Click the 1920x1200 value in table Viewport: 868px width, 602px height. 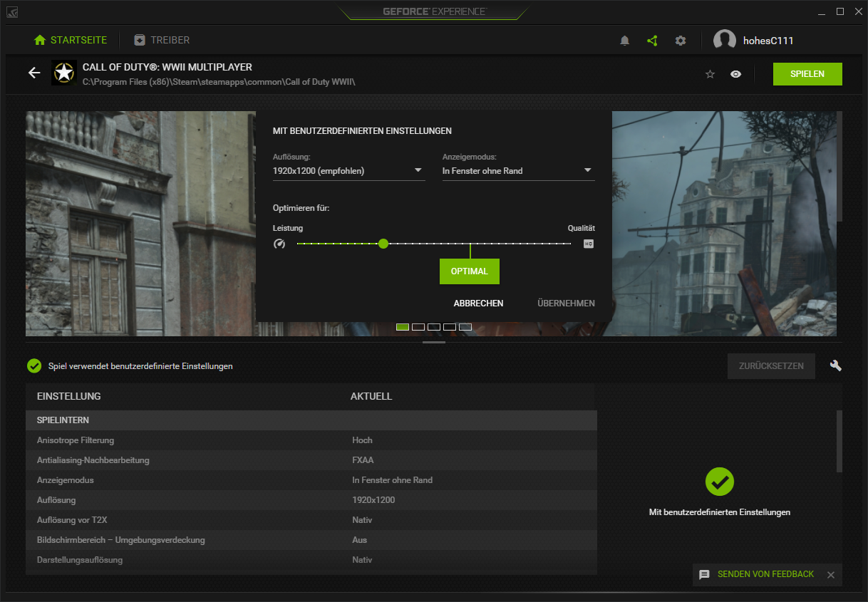coord(373,500)
